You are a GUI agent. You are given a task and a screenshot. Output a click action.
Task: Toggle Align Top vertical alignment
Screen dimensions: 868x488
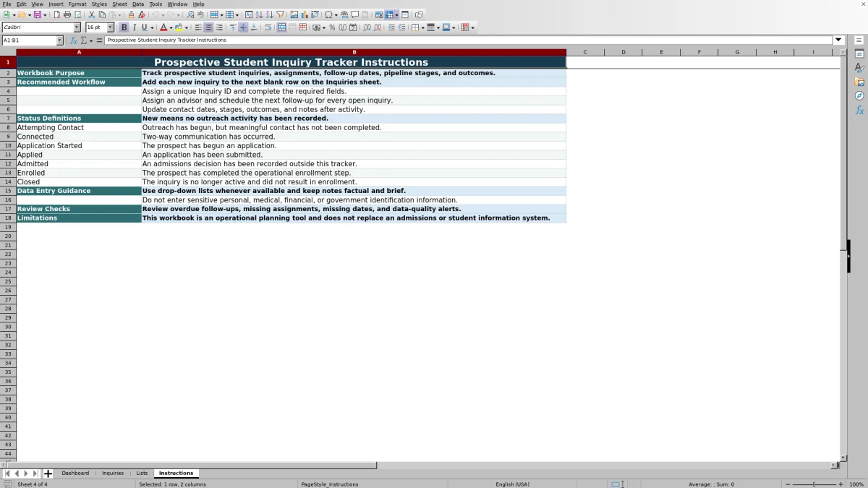(x=233, y=27)
